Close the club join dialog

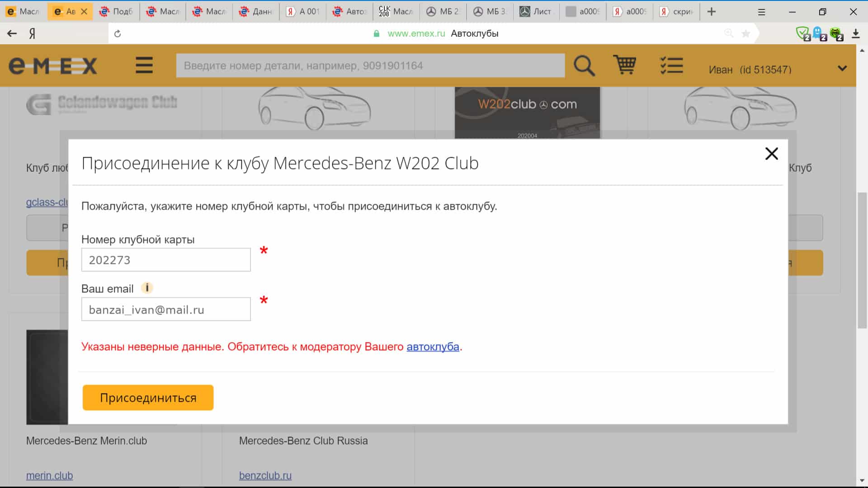click(771, 154)
